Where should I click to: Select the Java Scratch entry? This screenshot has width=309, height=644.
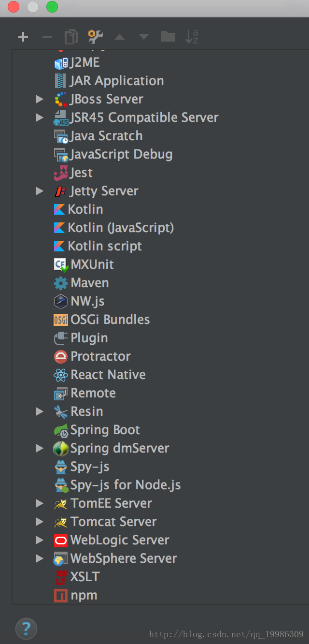[x=106, y=136]
